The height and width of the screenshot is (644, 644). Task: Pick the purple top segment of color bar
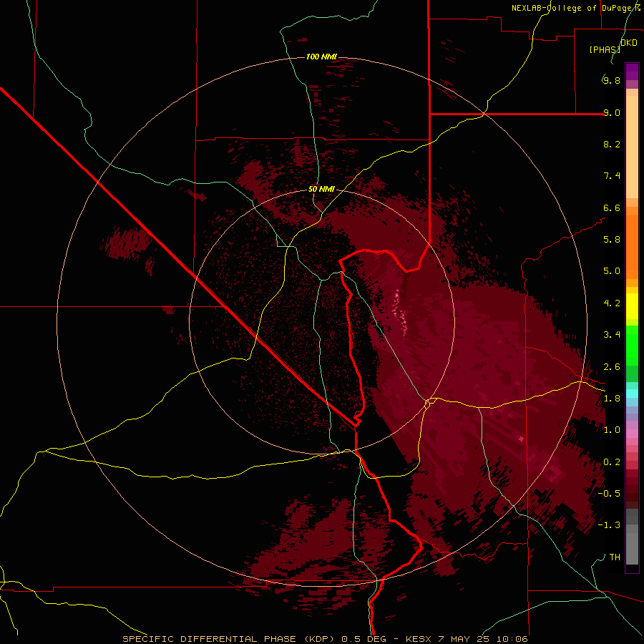coord(632,72)
